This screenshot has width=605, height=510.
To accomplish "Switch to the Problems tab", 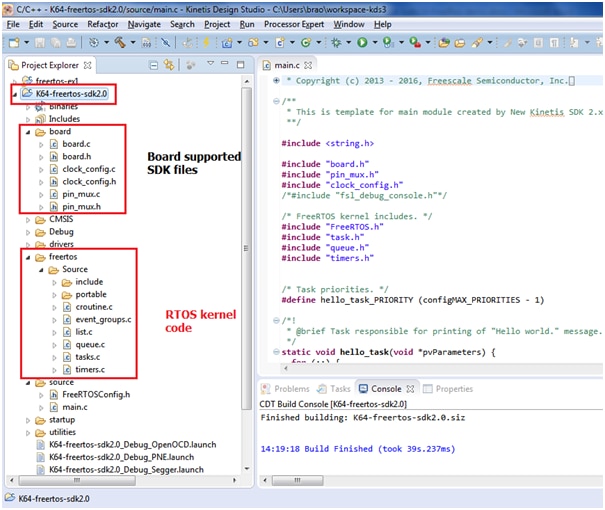I will 291,389.
